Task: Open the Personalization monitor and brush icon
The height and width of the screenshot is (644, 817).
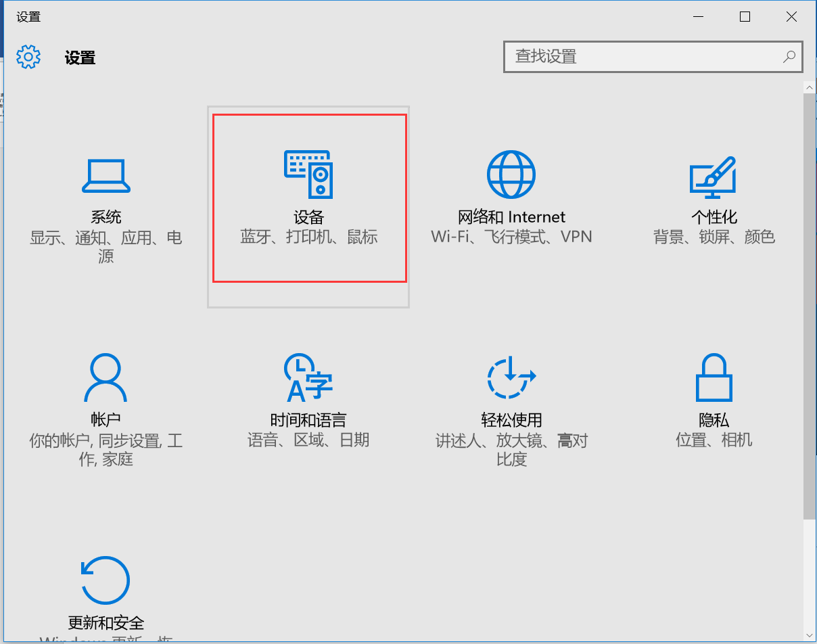Action: (713, 176)
